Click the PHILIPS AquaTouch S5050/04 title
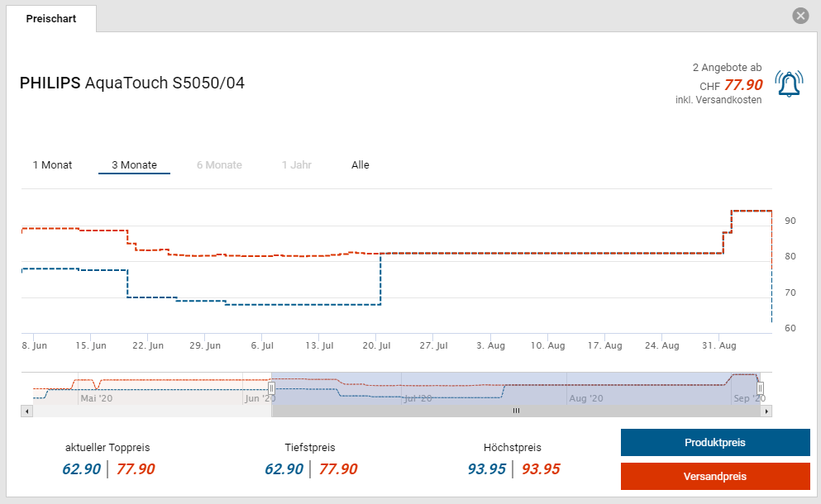This screenshot has height=504, width=821. (132, 83)
